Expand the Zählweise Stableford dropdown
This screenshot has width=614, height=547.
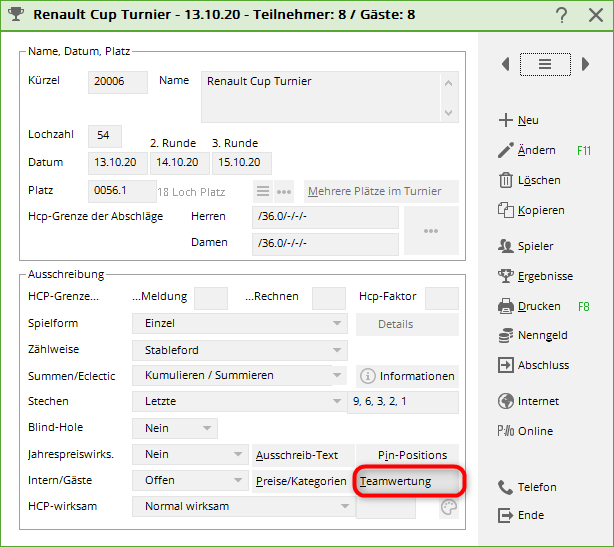pyautogui.click(x=336, y=350)
